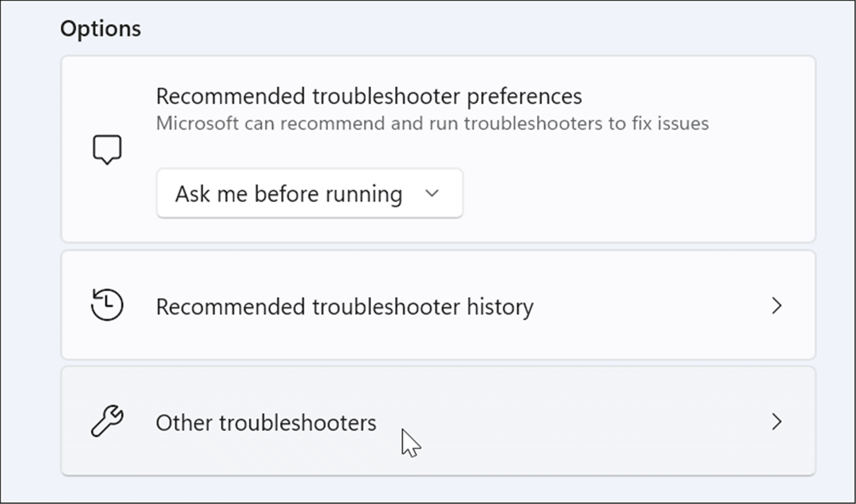Click the speech bubble feedback icon

pyautogui.click(x=107, y=149)
